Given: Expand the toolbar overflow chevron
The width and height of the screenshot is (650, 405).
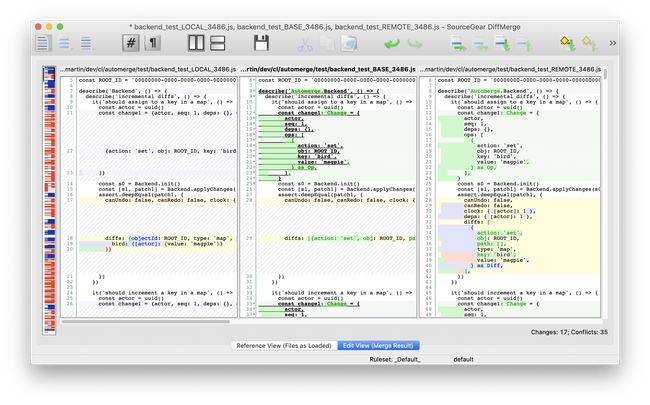Looking at the screenshot, I should click(x=612, y=43).
